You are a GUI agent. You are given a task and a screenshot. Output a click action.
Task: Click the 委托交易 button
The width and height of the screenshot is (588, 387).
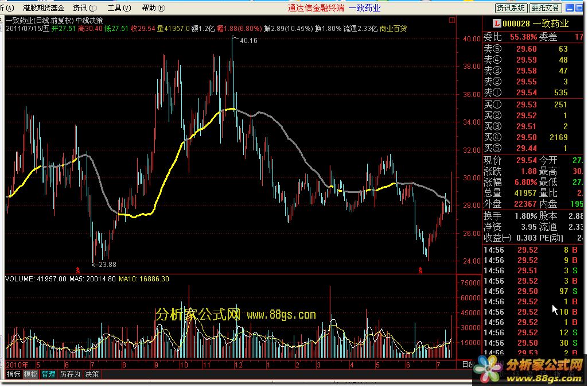click(545, 8)
